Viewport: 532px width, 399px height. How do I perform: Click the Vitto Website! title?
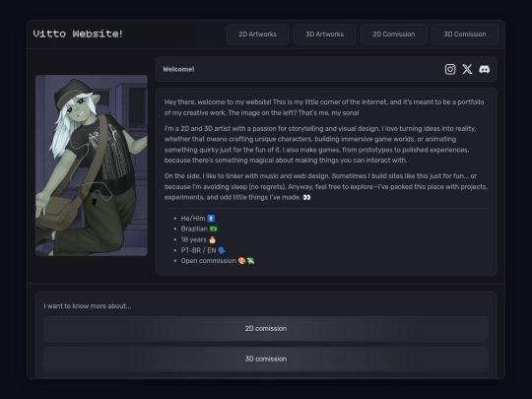tap(78, 33)
